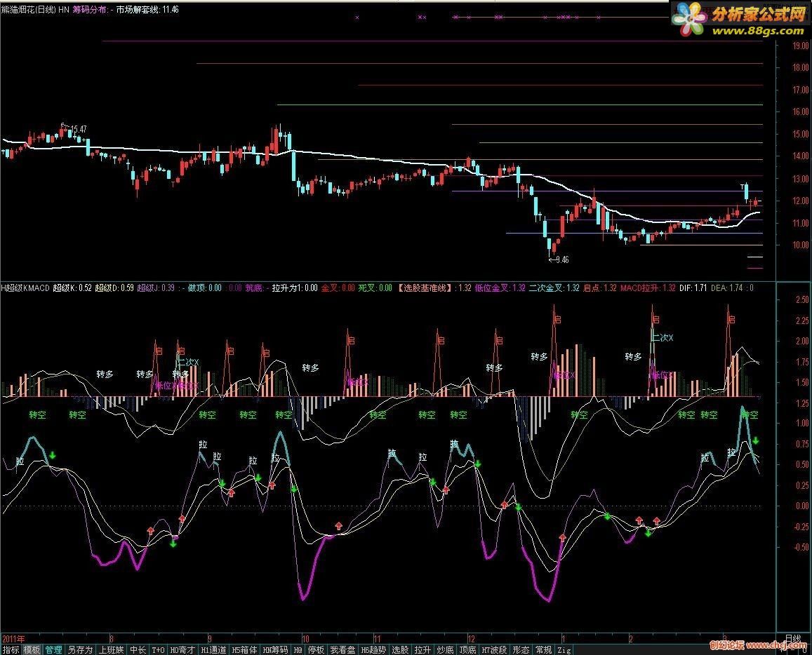Click the 创幻论坛 www.chcj.com link
Screen dimensions: 812x655
pyautogui.click(x=758, y=644)
